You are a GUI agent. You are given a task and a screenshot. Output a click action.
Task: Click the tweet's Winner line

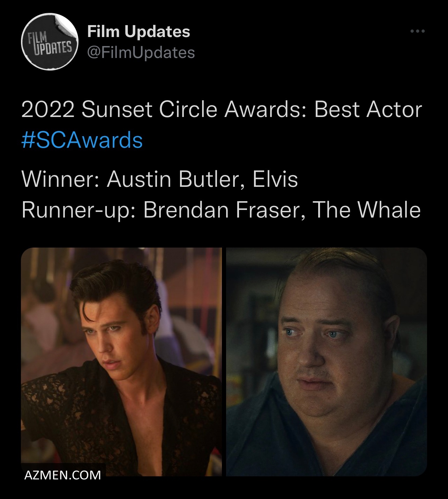[x=160, y=179]
